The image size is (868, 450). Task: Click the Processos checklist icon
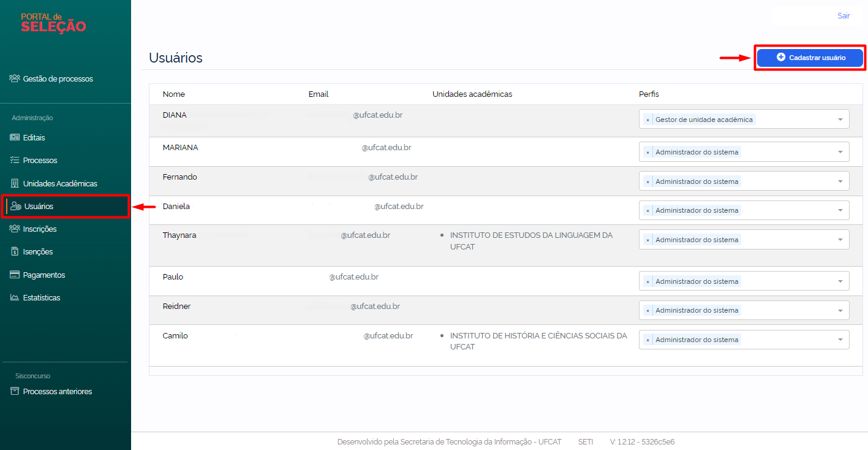pos(15,160)
